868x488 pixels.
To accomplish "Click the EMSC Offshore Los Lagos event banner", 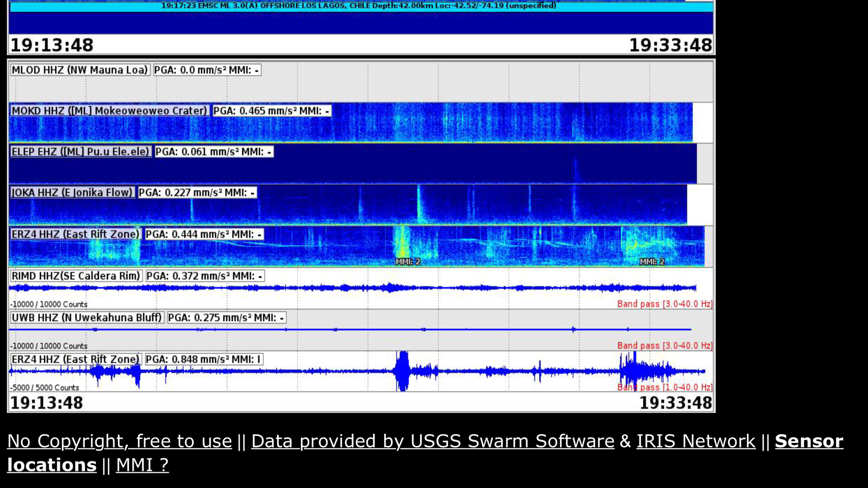I will point(359,6).
